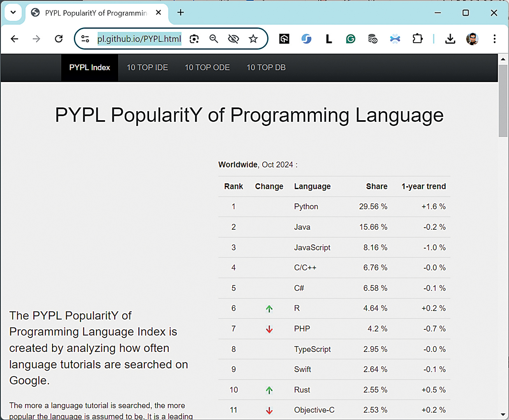Image resolution: width=509 pixels, height=420 pixels.
Task: Click the green Grammarly extension icon
Action: coord(351,39)
